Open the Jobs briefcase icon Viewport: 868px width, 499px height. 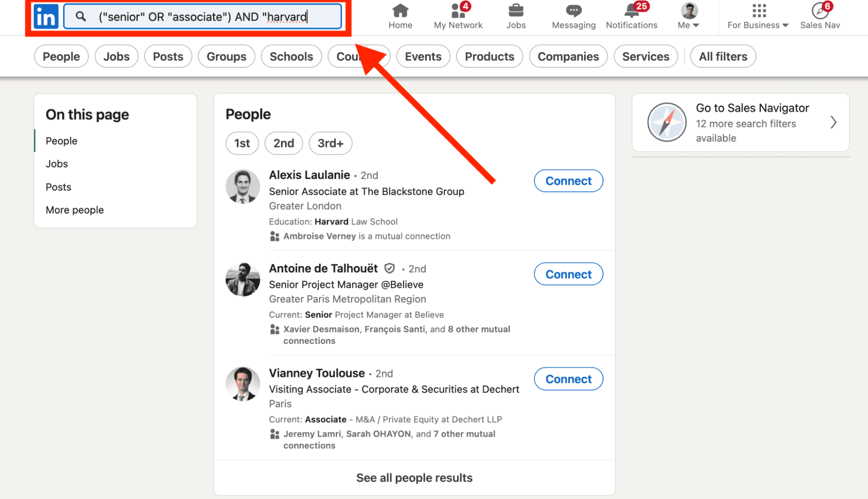point(516,10)
